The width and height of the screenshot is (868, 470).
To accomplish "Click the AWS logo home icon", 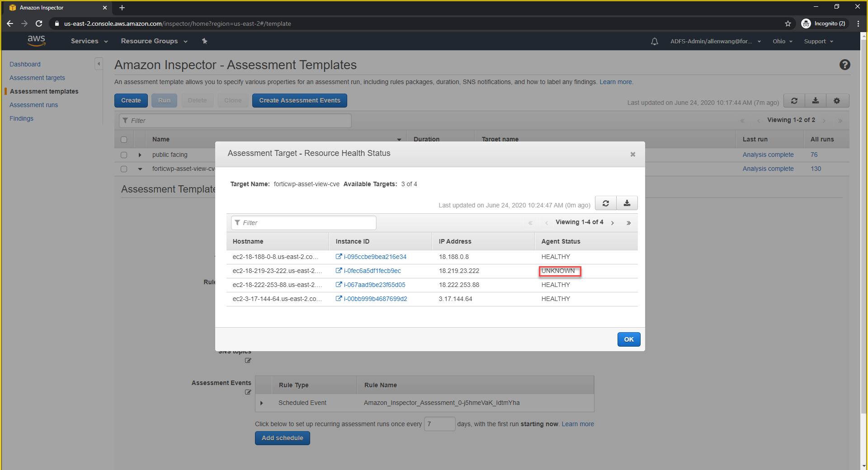I will (36, 41).
